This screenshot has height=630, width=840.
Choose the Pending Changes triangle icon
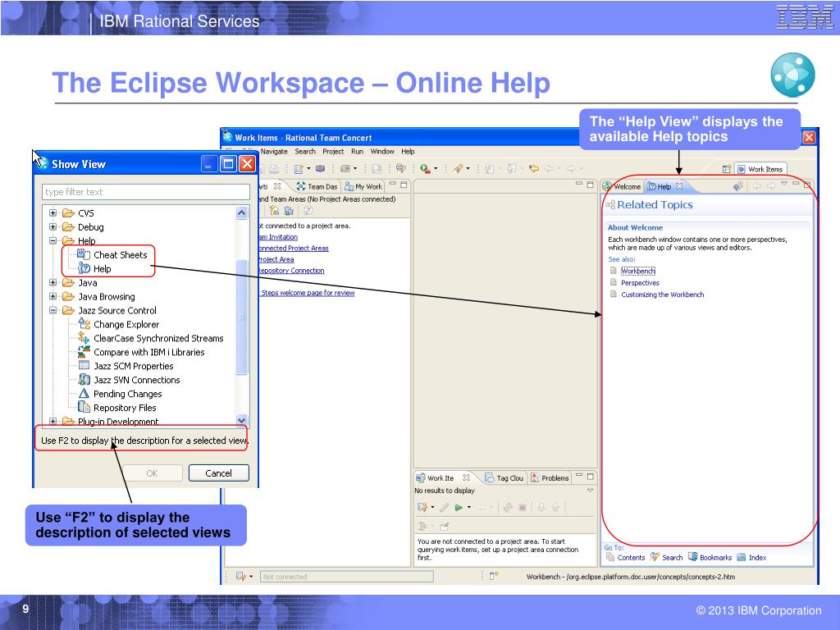(x=84, y=393)
